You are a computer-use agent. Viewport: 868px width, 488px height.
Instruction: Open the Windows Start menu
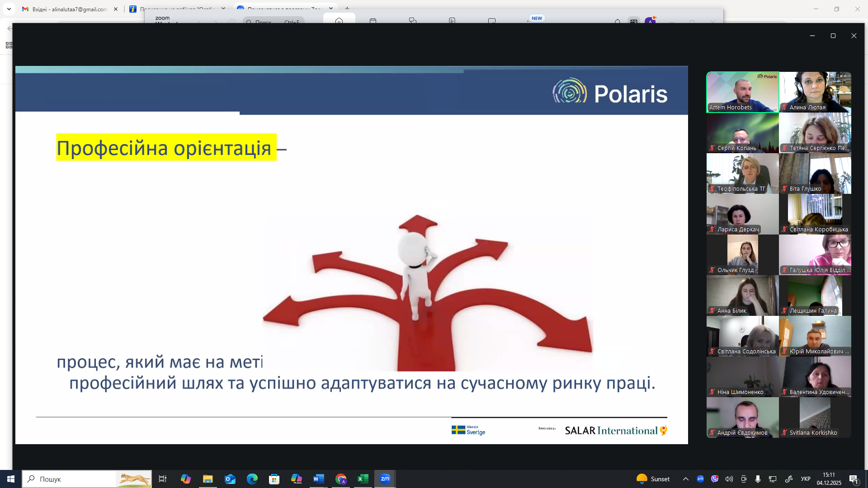point(11,479)
